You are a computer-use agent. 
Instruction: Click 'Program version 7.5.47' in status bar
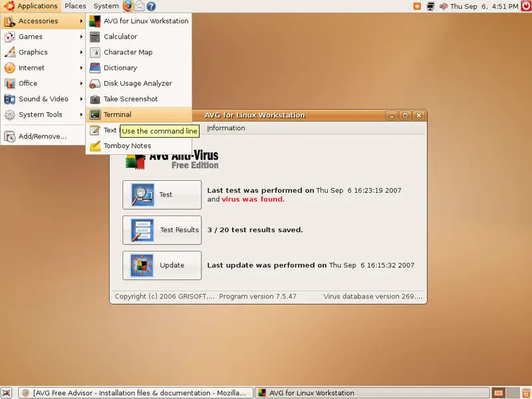257,296
